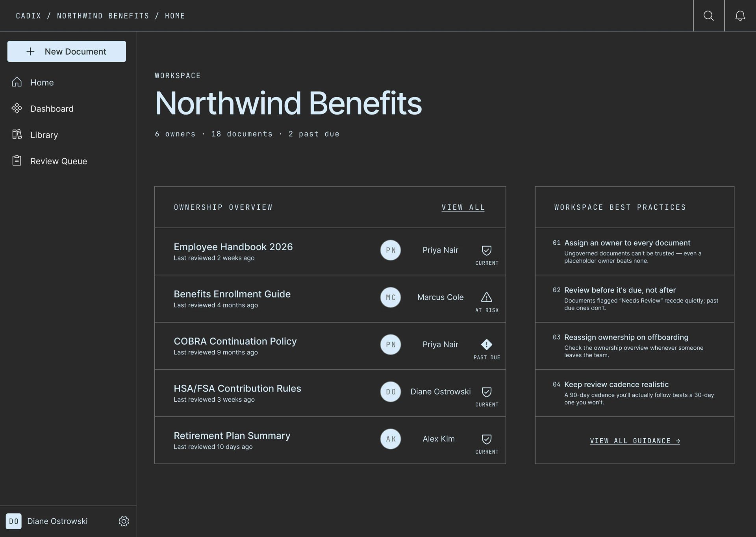Click Diane Ostrowski in HSA/FSA row

pyautogui.click(x=440, y=392)
